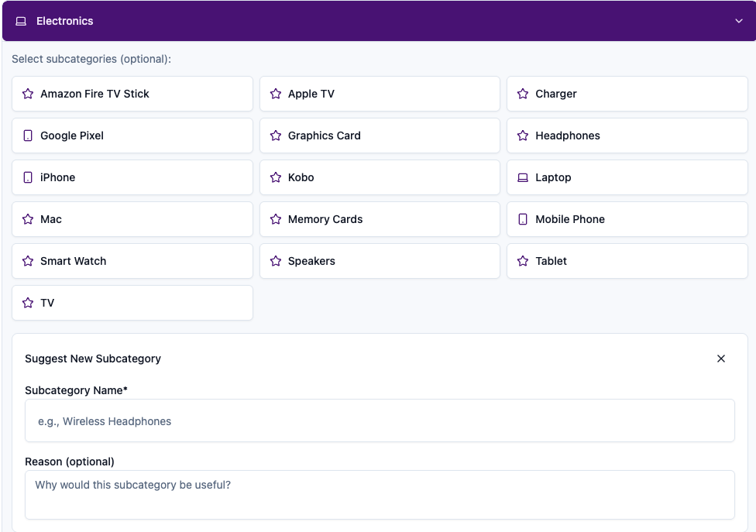Select the Headphones subcategory
Screen dimensions: 756x532
coord(627,136)
